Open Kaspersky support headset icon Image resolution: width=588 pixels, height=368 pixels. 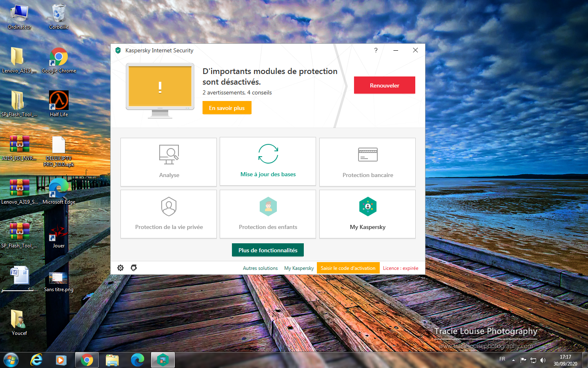(x=134, y=268)
